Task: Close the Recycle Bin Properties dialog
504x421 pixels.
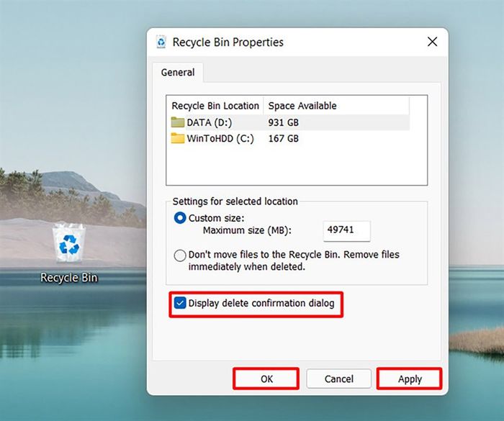Action: click(432, 42)
